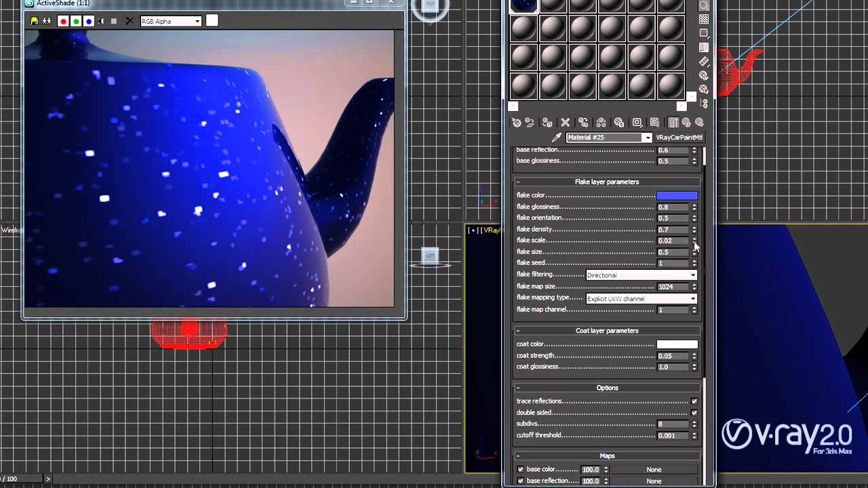Viewport: 868px width, 488px height.
Task: Click Put to Library icon
Action: (619, 123)
